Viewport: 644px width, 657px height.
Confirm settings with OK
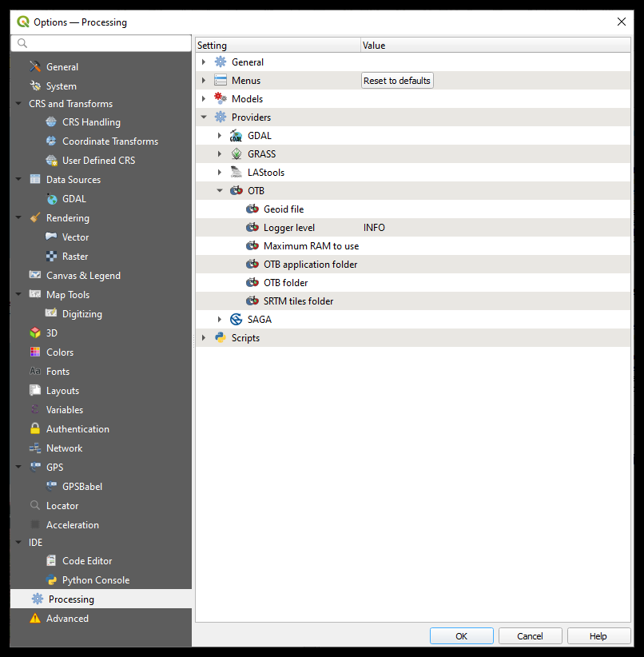[x=461, y=635]
